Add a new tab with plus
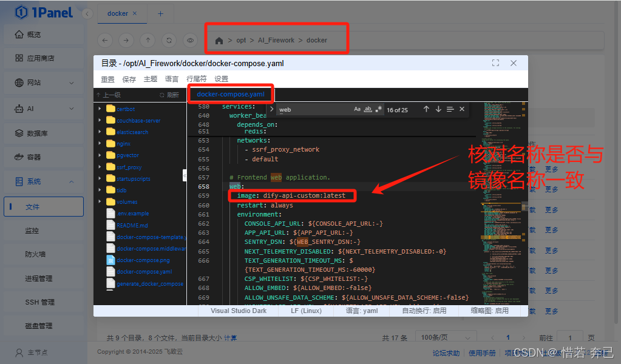Screen dimensions: 621x364 pos(160,13)
